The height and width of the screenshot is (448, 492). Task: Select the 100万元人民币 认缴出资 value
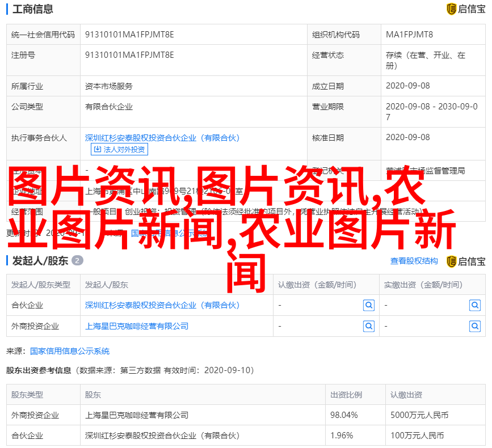click(417, 436)
